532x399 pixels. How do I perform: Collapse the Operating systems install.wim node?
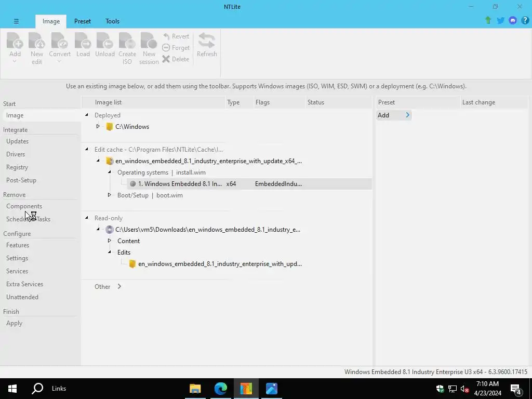(x=109, y=172)
